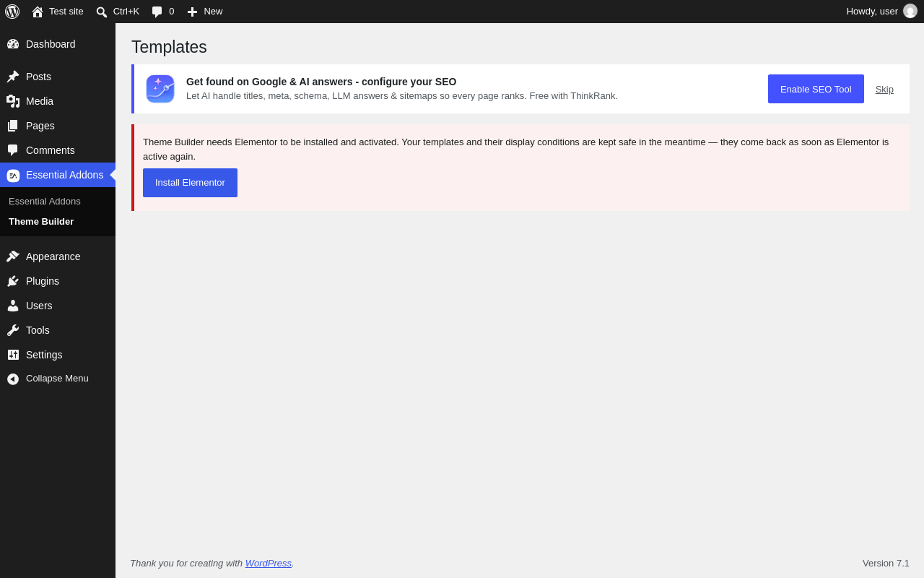Click the WordPress logo icon
The height and width of the screenshot is (578, 924).
click(12, 12)
